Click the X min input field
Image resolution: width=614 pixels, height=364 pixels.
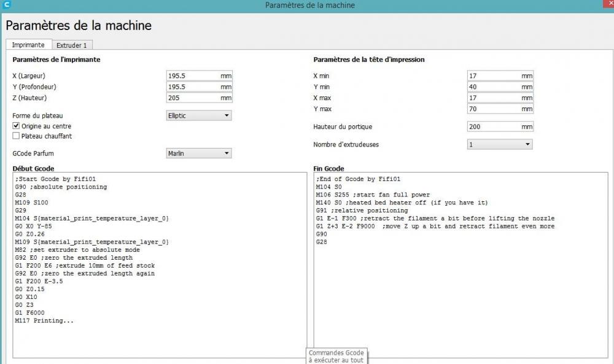[500, 76]
